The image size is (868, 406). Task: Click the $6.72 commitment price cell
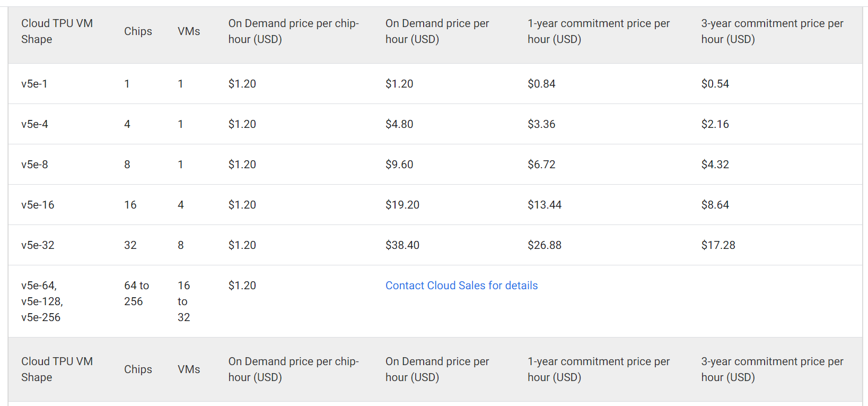[x=541, y=165]
